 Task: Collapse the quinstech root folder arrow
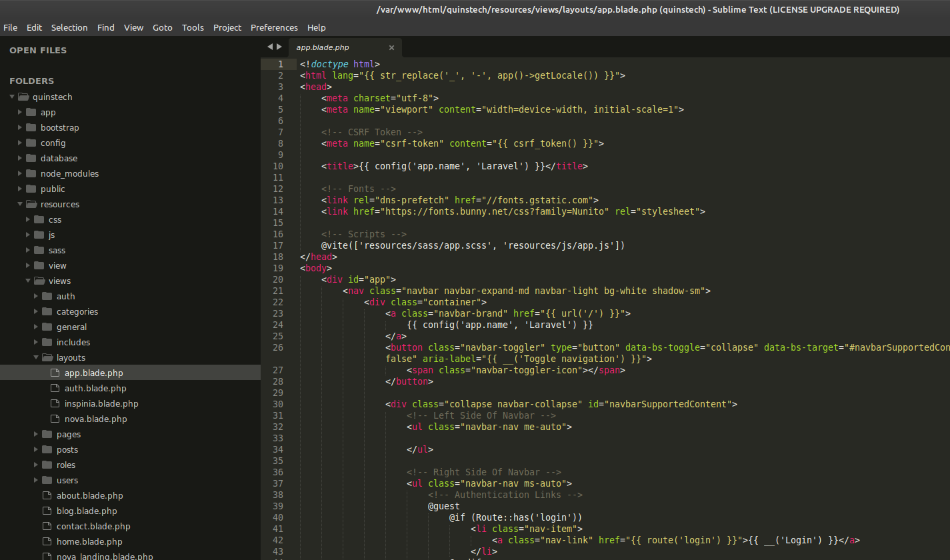(x=12, y=97)
